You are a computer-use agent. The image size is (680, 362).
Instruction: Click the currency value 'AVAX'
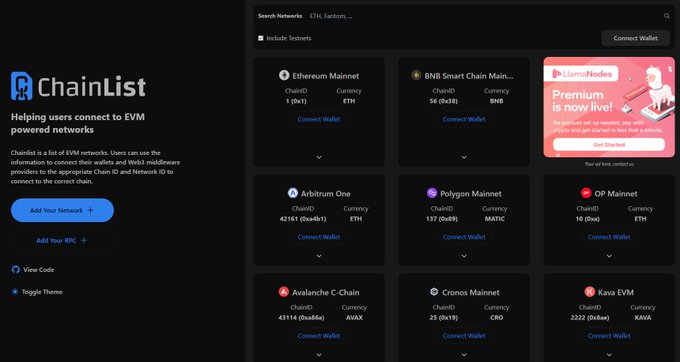(354, 318)
